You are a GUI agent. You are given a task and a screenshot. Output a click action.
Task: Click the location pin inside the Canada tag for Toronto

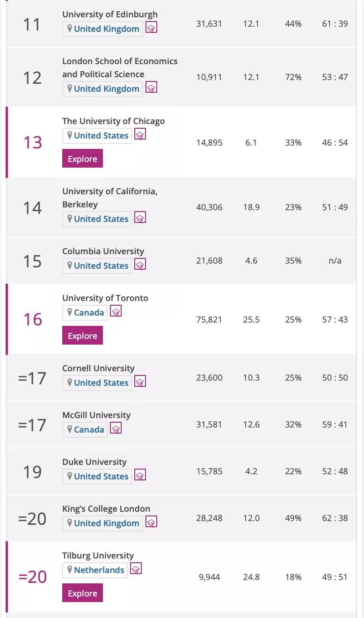point(71,312)
